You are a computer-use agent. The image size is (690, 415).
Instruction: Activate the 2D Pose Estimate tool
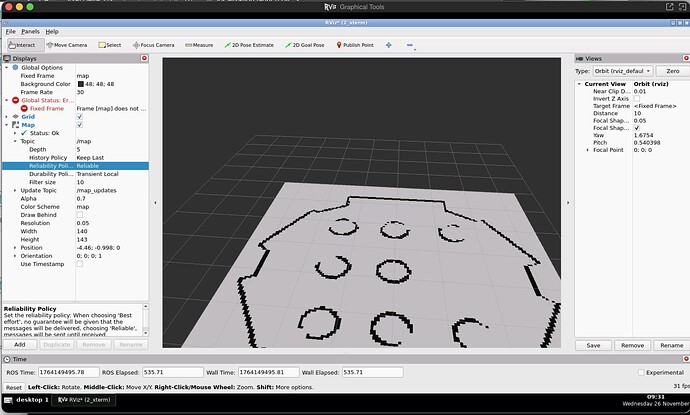point(252,44)
